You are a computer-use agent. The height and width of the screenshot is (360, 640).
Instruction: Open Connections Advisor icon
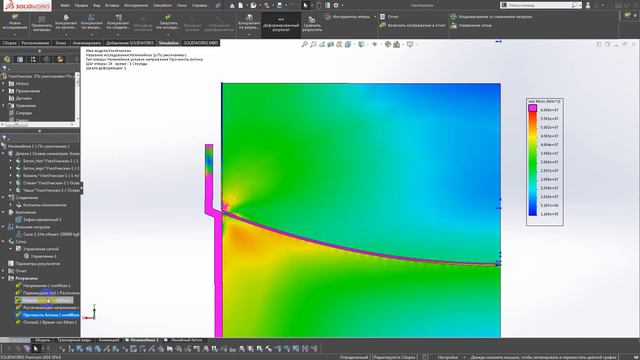coord(118,18)
